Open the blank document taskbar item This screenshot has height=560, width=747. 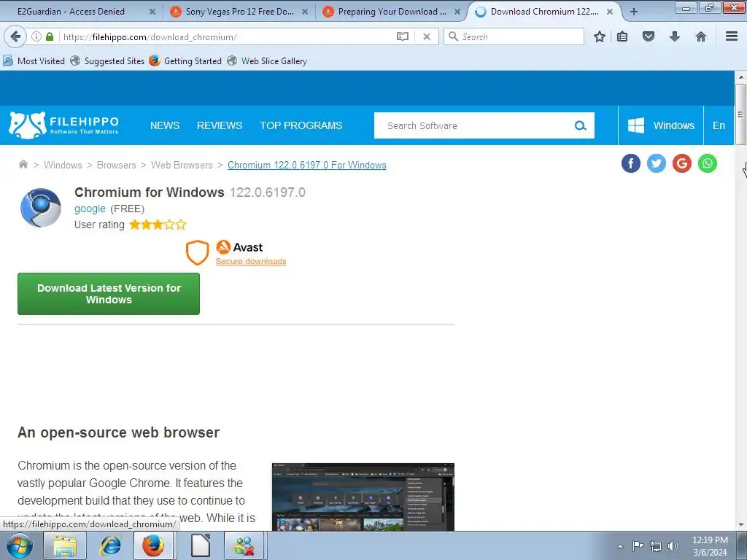(200, 545)
